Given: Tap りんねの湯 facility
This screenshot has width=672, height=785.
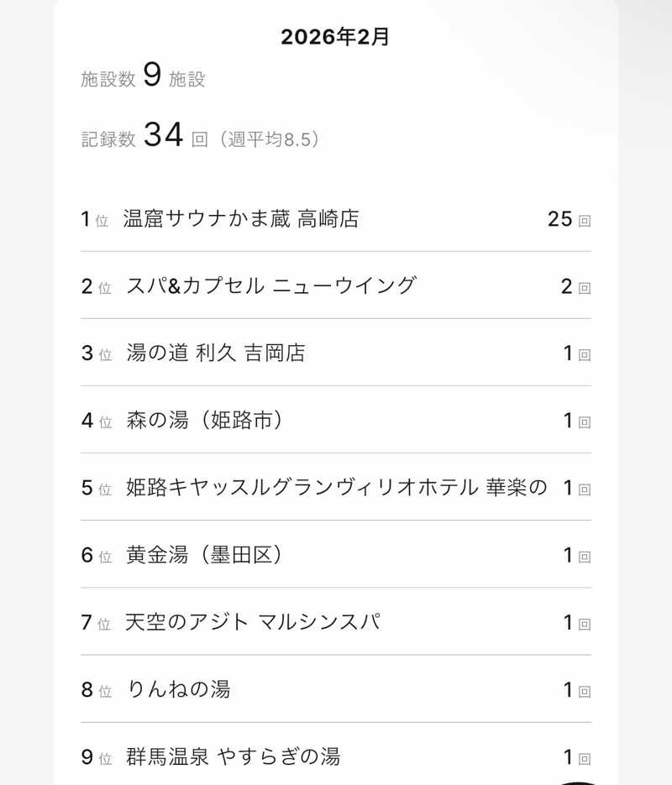Looking at the screenshot, I should click(335, 689).
